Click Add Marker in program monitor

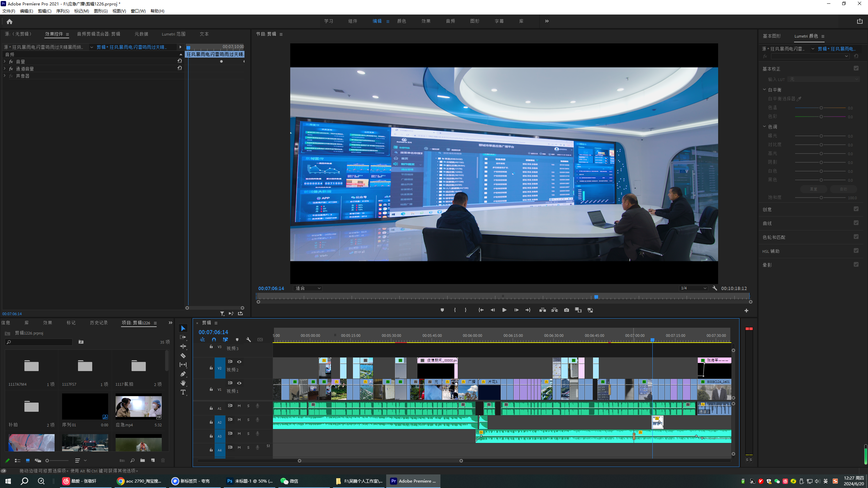[442, 310]
